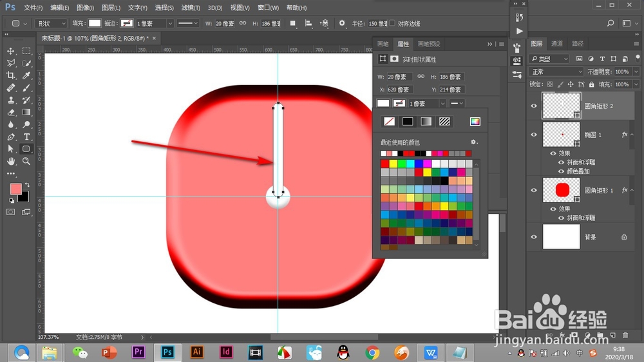This screenshot has width=644, height=362.
Task: Select the Zoom tool
Action: click(26, 162)
